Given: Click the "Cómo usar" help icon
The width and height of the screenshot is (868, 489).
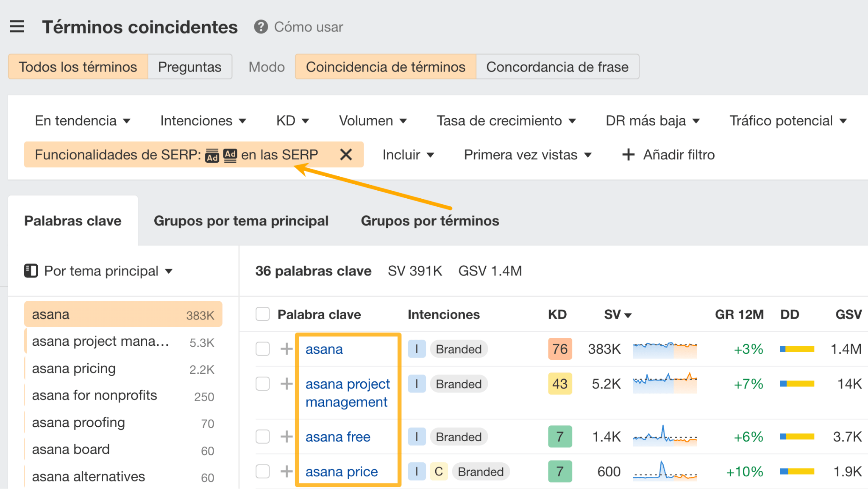Looking at the screenshot, I should pyautogui.click(x=261, y=26).
